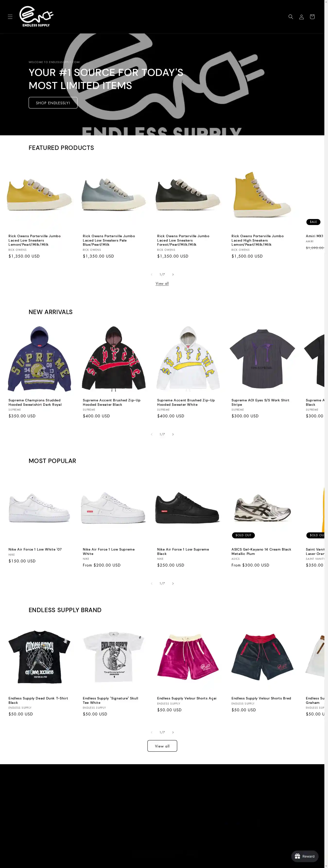The image size is (328, 868).
Task: Click the Shop Endlessly! button
Action: coord(53,103)
